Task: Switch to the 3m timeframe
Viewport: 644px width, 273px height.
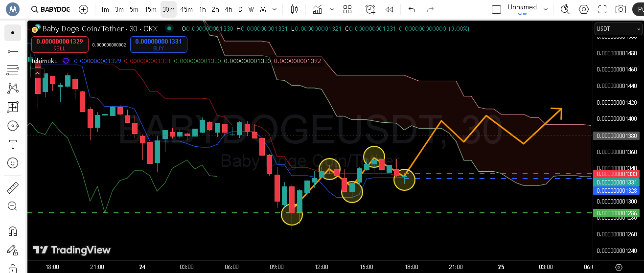Action: pyautogui.click(x=119, y=9)
